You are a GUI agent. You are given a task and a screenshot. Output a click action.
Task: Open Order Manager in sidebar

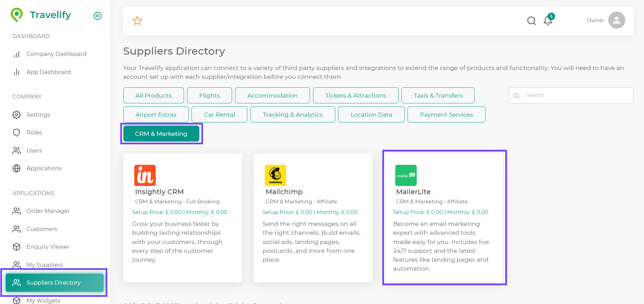click(48, 211)
